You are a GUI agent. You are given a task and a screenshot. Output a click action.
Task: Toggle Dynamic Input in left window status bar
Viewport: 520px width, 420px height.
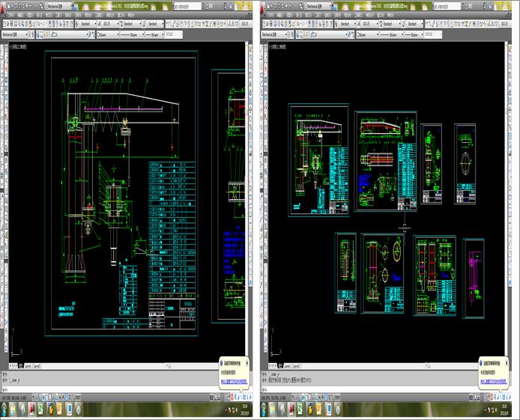click(64, 397)
